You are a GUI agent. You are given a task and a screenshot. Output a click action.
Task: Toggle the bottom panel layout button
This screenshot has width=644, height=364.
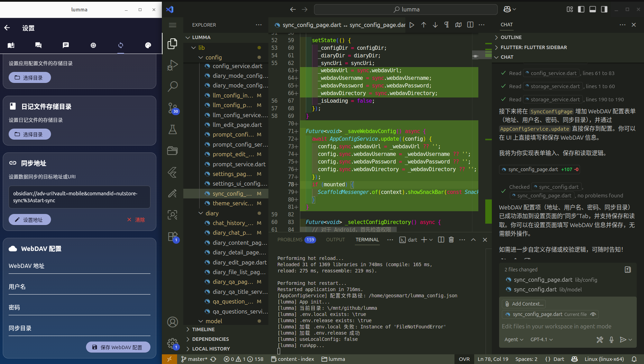[x=592, y=9]
